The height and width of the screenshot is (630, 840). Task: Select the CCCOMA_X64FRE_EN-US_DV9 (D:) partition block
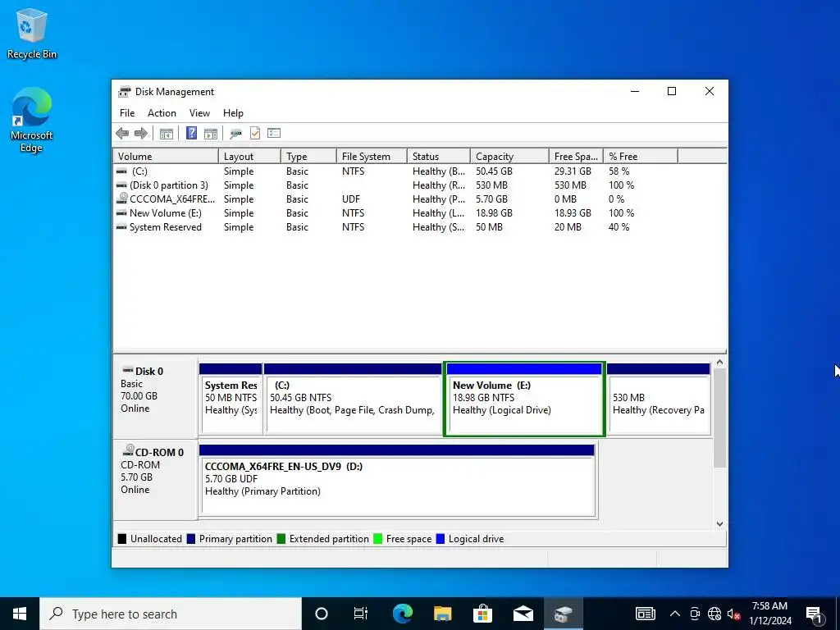click(397, 481)
